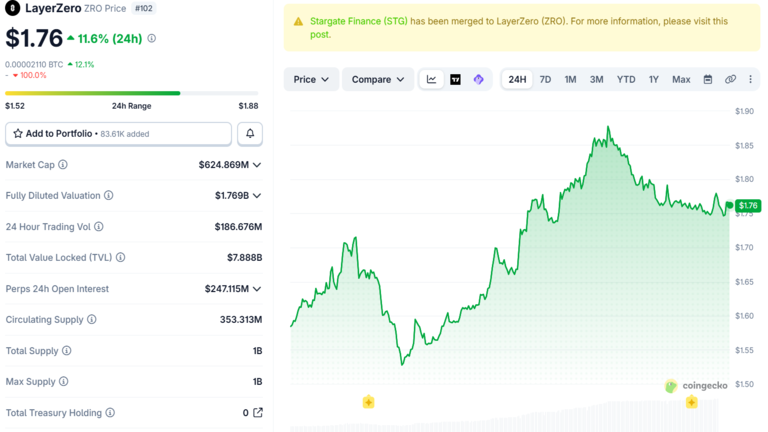The width and height of the screenshot is (768, 432).
Task: Expand Fully Diluted Valuation chevron
Action: (257, 196)
